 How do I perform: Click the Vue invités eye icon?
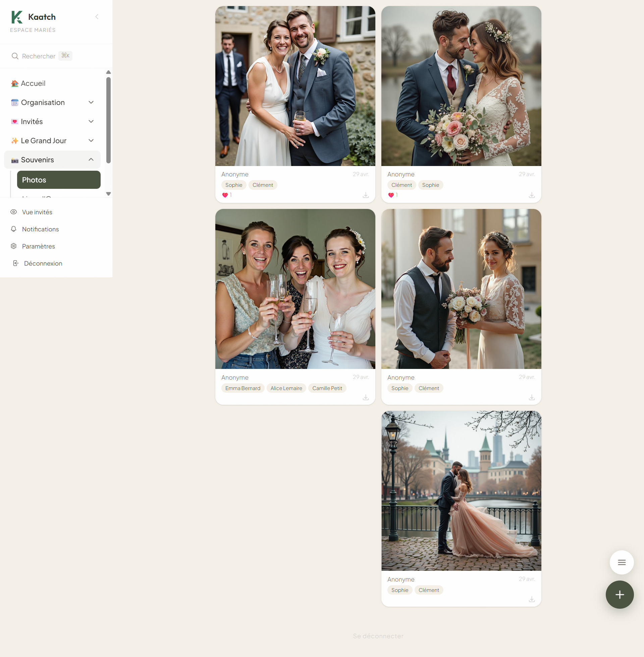(x=13, y=212)
